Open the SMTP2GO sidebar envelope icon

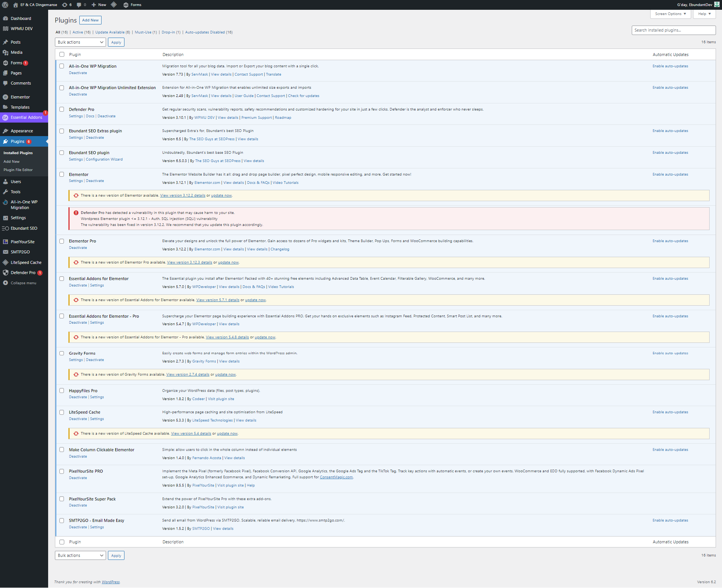(x=5, y=252)
